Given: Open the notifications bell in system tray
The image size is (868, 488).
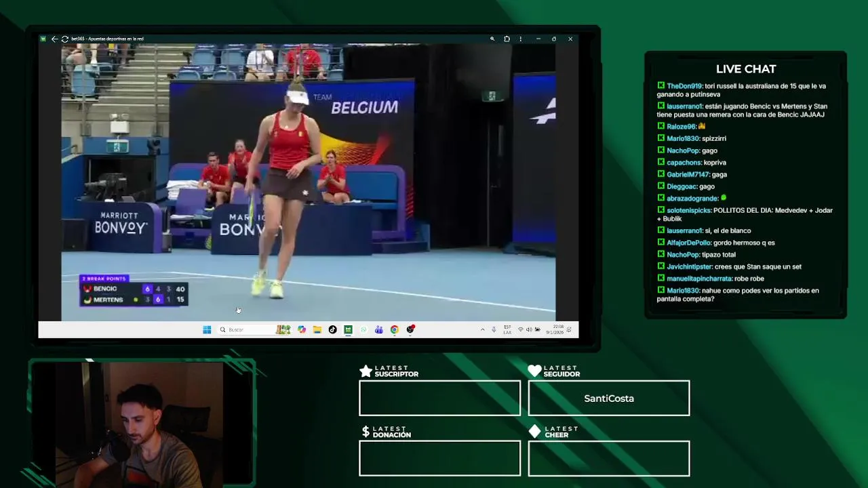Looking at the screenshot, I should pos(569,329).
